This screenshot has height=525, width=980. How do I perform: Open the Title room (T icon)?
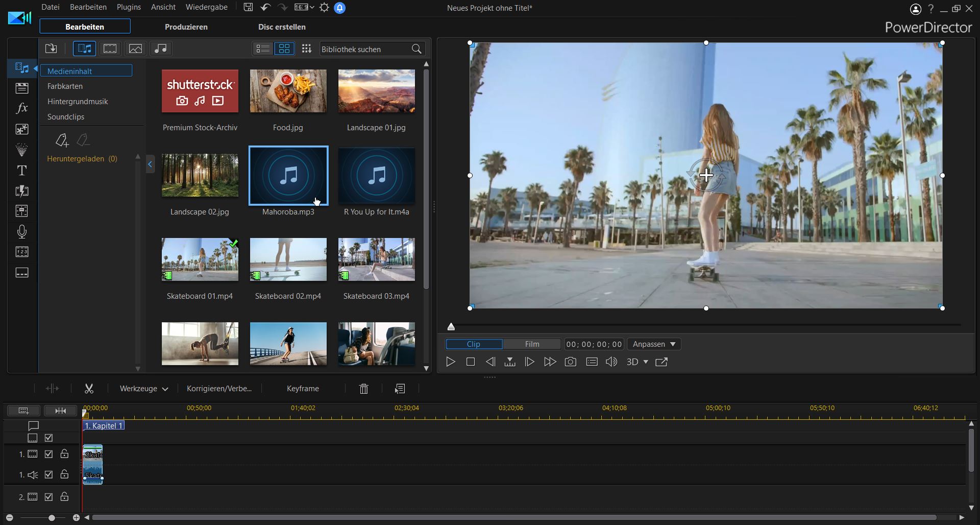22,171
